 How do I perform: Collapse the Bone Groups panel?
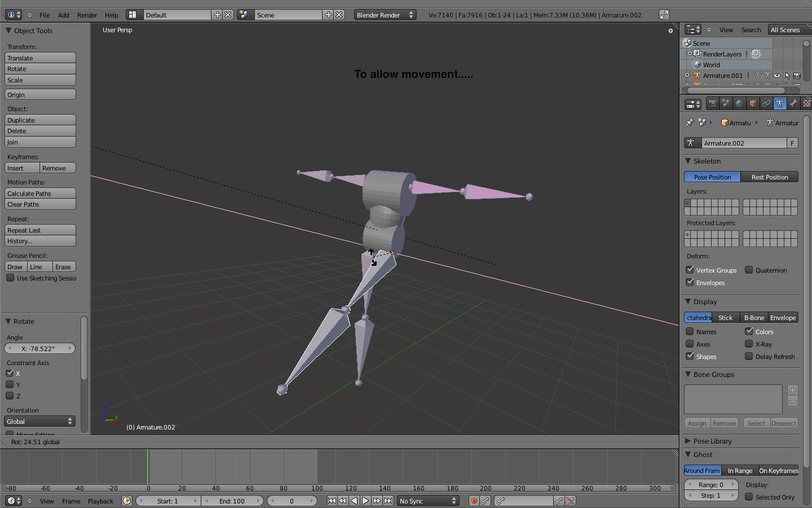click(x=709, y=374)
